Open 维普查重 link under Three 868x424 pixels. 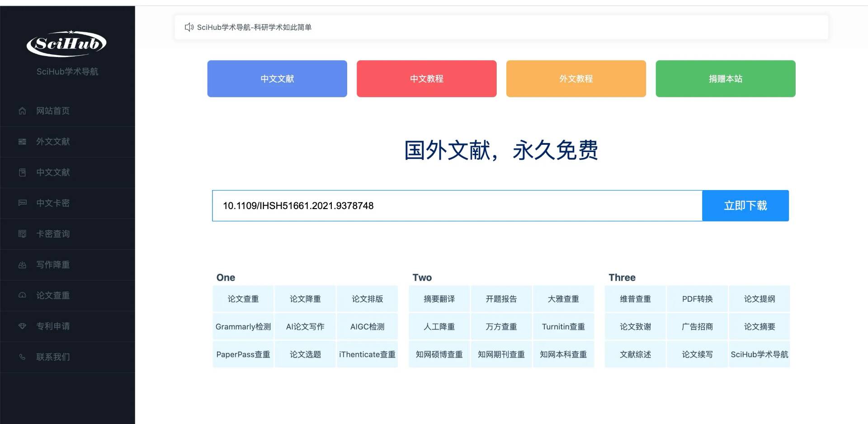[635, 299]
